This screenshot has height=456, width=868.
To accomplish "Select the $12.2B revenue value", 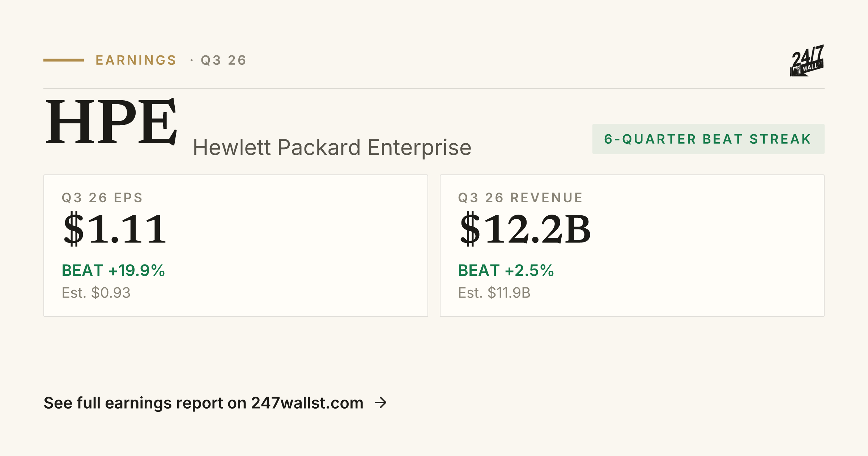I will (x=525, y=229).
